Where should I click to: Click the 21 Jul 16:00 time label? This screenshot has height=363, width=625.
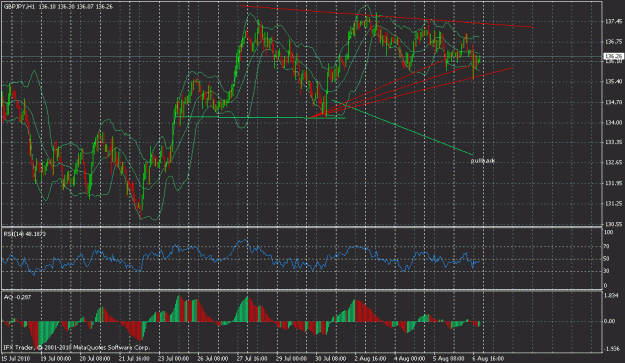[x=134, y=358]
